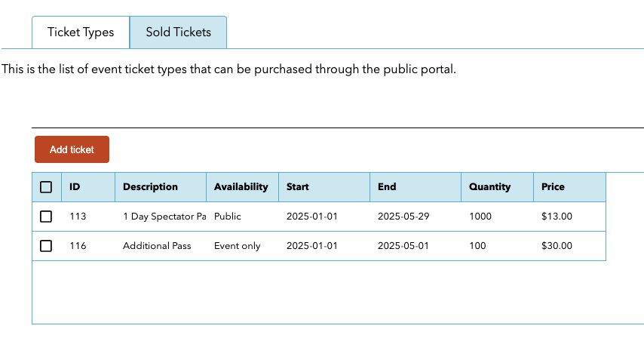Sort by the Price column header

[x=569, y=187]
